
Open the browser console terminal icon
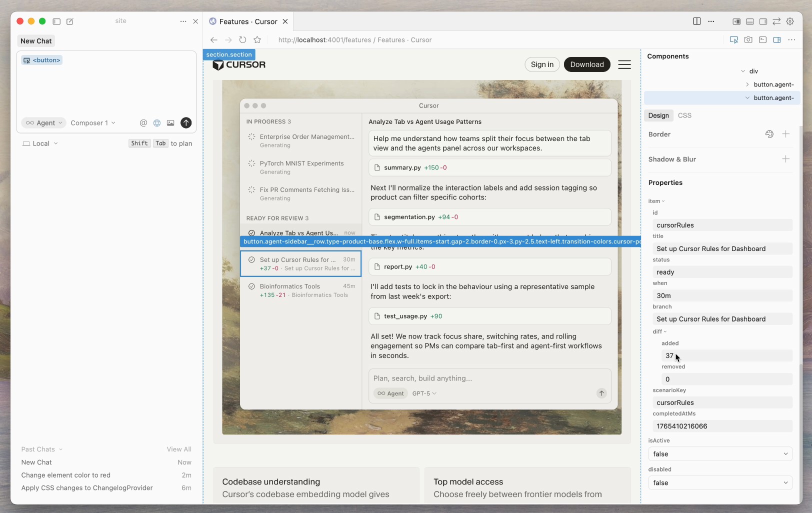click(762, 40)
